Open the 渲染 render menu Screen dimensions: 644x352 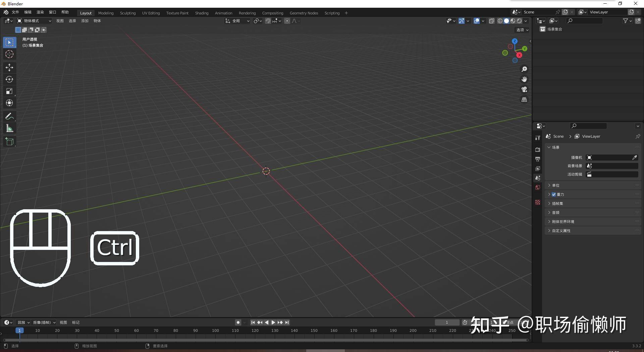pyautogui.click(x=40, y=12)
